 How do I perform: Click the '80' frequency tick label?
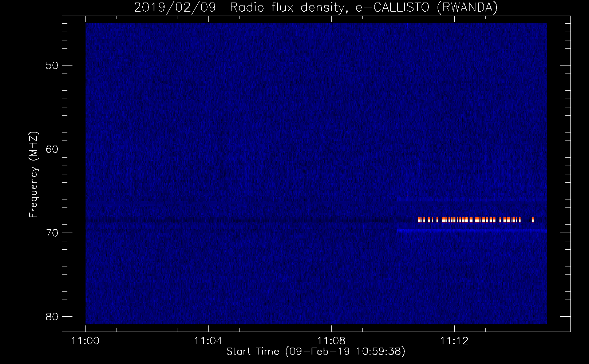click(52, 317)
